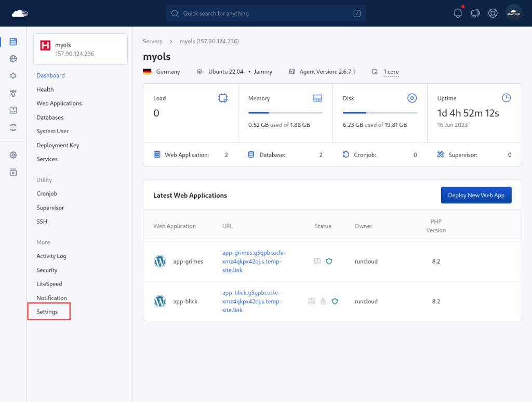Open the Activity Log page
This screenshot has width=532, height=402.
[x=51, y=256]
